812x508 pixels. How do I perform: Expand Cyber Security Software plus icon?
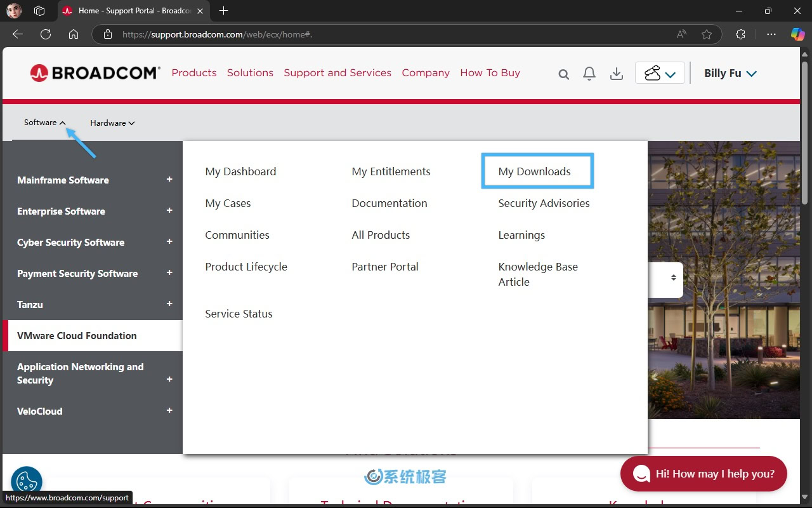point(169,242)
